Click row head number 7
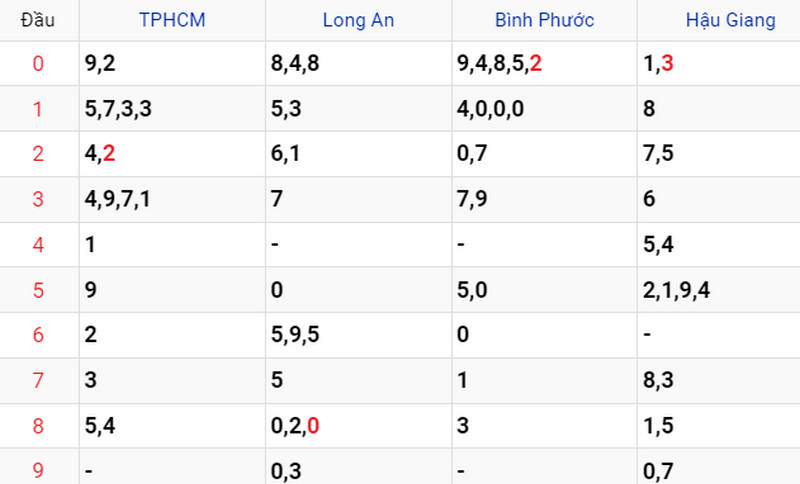 tap(38, 380)
